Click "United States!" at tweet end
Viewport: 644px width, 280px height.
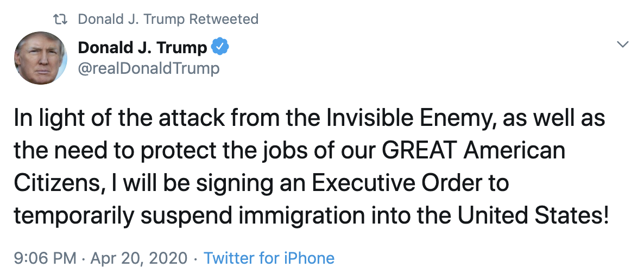533,215
